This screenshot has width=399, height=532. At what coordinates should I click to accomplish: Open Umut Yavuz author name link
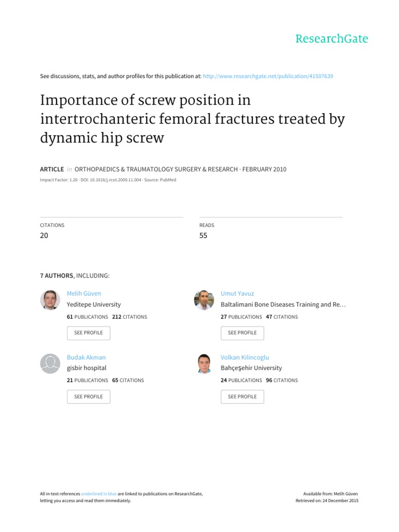pos(237,294)
